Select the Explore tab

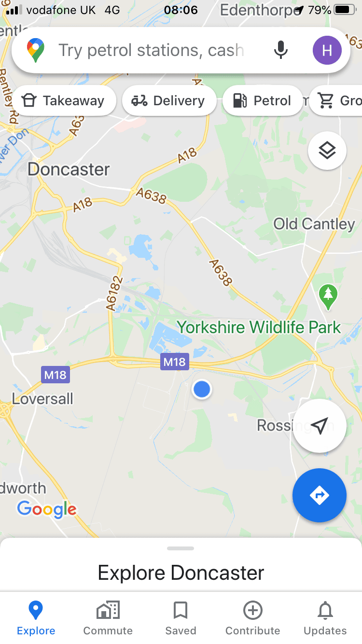tap(36, 618)
